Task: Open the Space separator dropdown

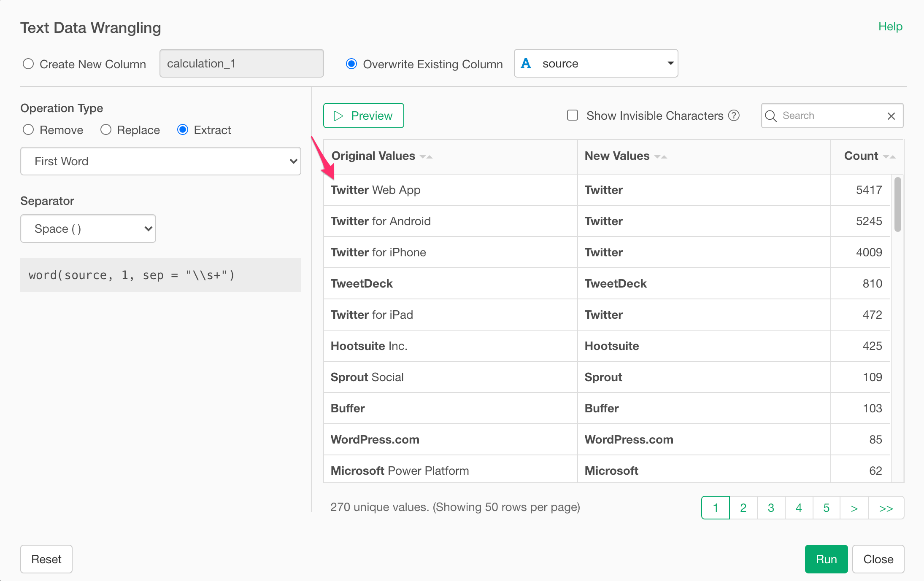Action: pos(88,229)
